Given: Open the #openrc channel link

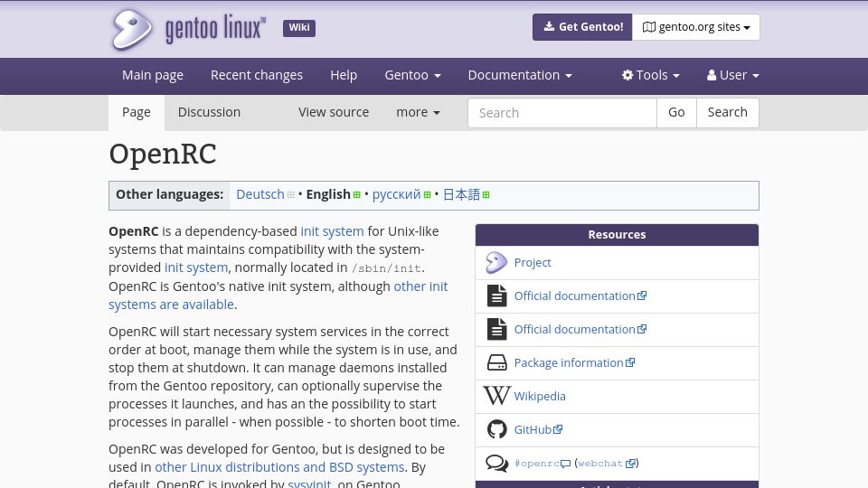Looking at the screenshot, I should (542, 463).
